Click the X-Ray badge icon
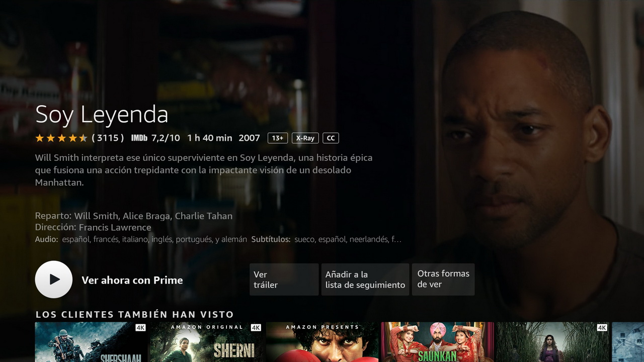Viewport: 644px width, 362px height. click(x=305, y=138)
